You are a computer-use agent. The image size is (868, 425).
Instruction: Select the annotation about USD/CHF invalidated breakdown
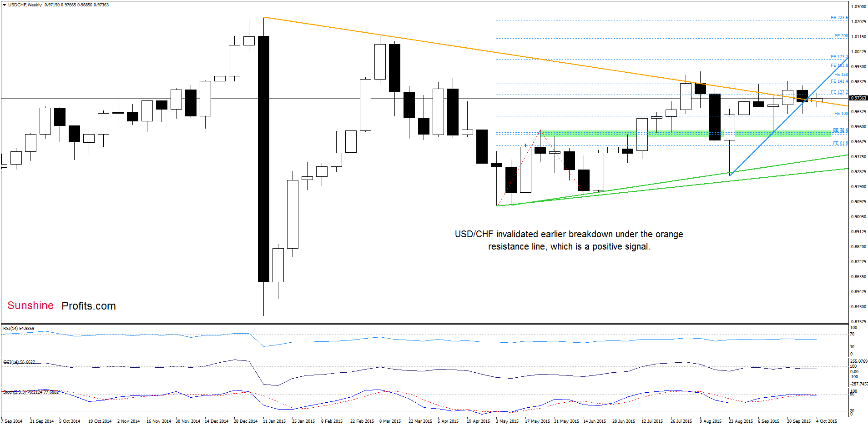tap(569, 240)
